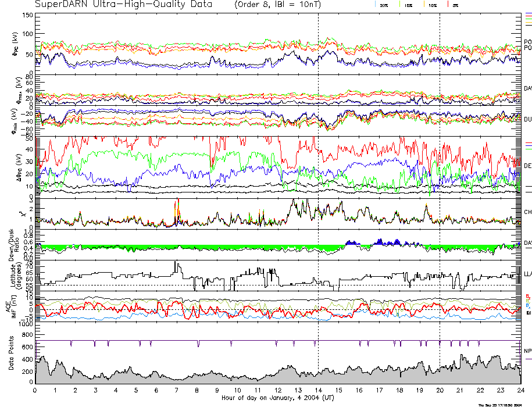This screenshot has height=407, width=532.
Task: Select the orange 10% legend swatch
Action: tap(424, 5)
